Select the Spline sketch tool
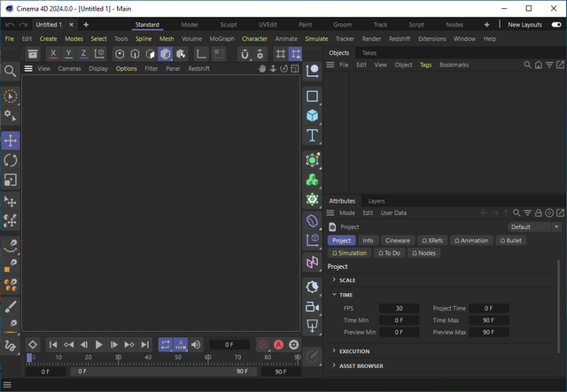Screen dimensions: 567x392 click(10, 346)
